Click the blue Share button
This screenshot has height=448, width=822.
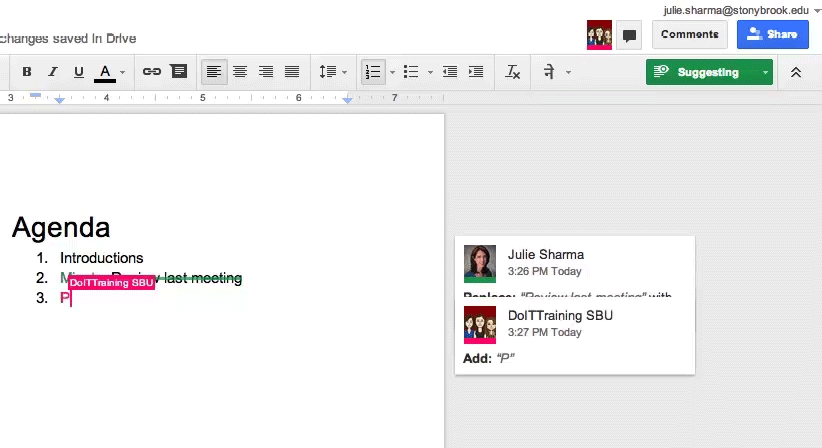[x=773, y=35]
